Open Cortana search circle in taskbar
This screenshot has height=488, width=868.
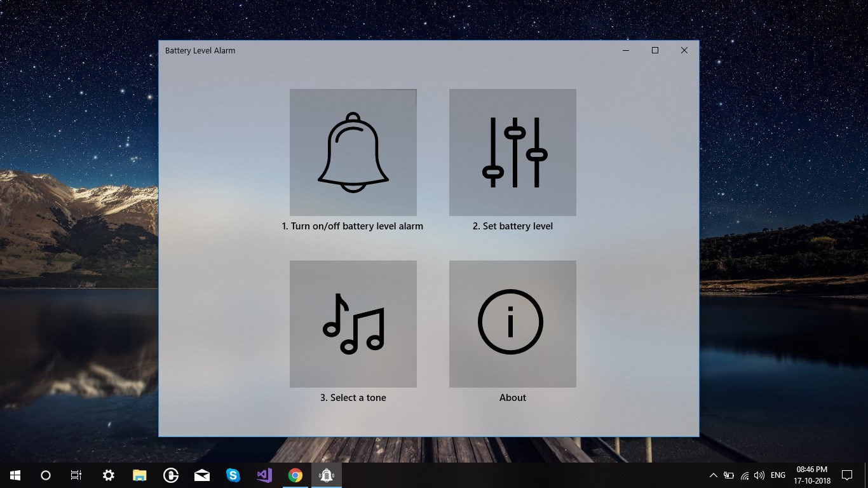pos(46,475)
